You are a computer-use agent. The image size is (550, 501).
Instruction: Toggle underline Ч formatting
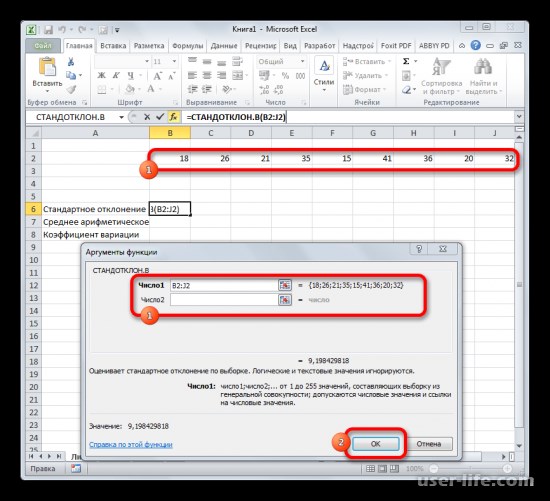click(130, 75)
